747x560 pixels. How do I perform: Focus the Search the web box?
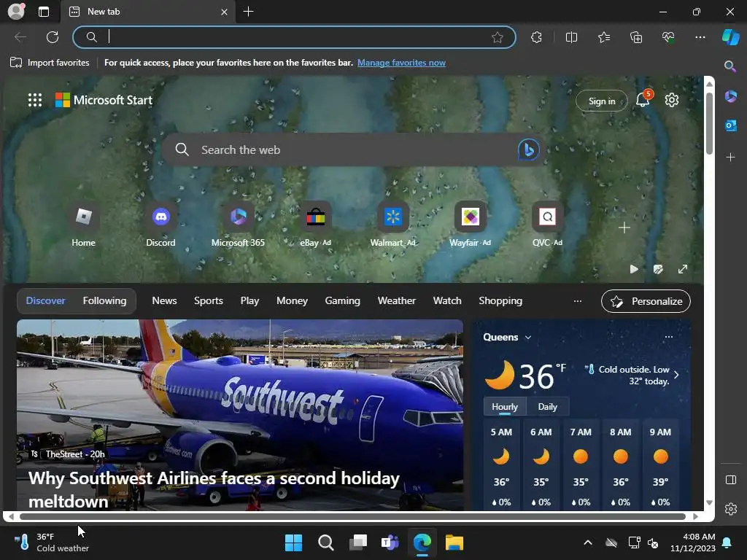click(352, 149)
